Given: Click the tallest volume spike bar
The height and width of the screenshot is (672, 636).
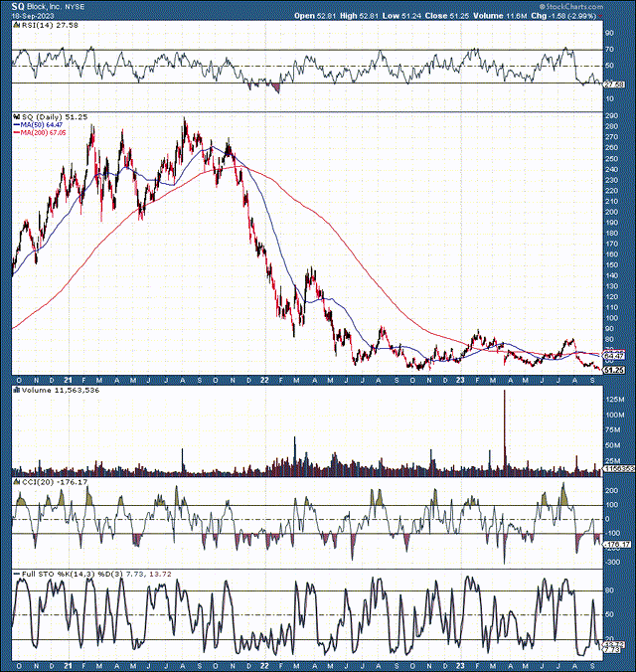Looking at the screenshot, I should click(505, 432).
